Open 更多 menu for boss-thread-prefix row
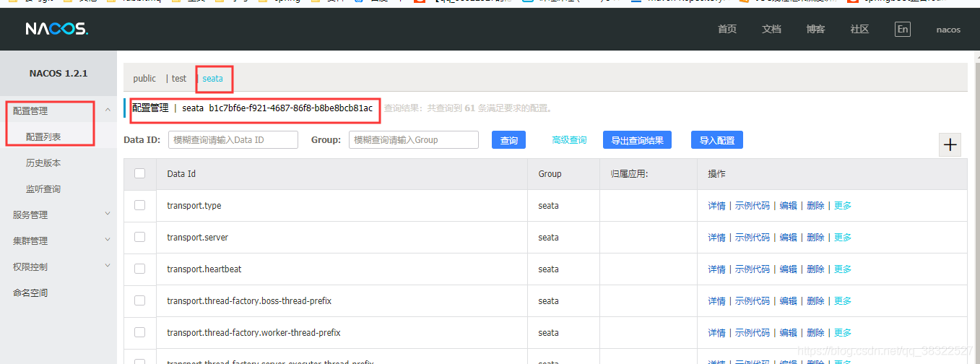This screenshot has height=364, width=980. (x=843, y=301)
